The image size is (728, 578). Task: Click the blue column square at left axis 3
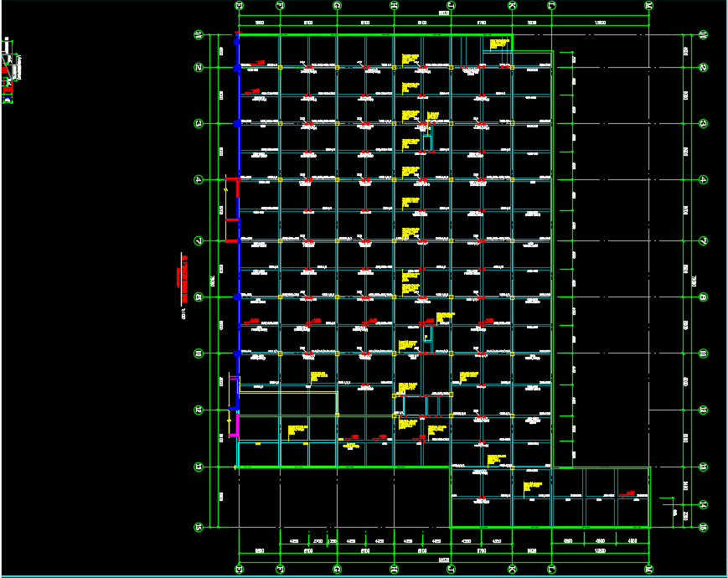(x=238, y=123)
